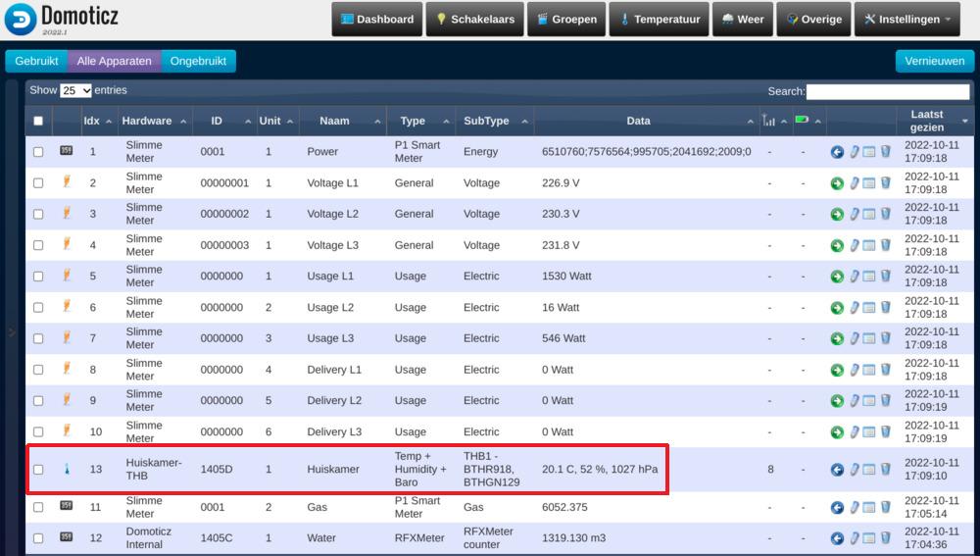This screenshot has height=556, width=980.
Task: Click into the Search input field
Action: (888, 91)
